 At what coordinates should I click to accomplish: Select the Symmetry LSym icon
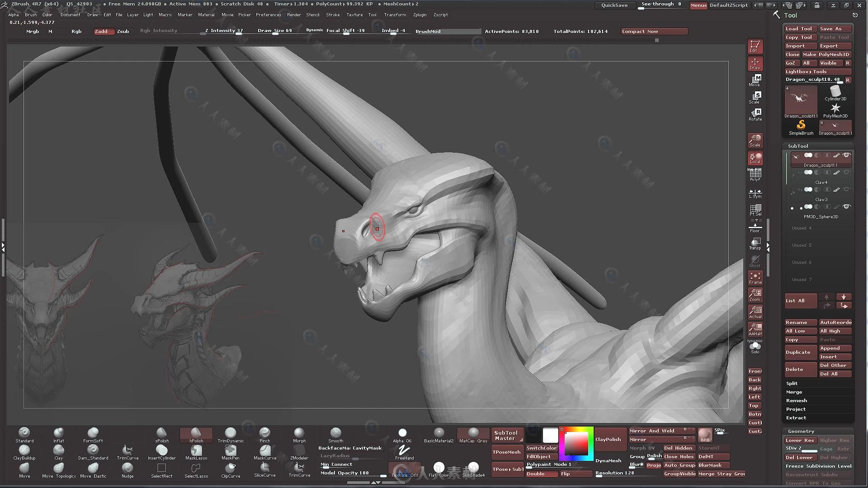pos(755,192)
